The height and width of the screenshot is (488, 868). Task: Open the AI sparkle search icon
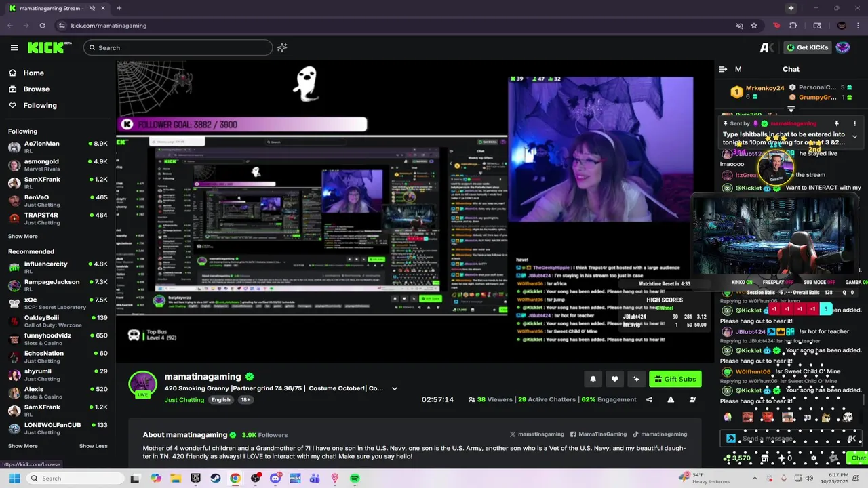[x=282, y=47]
